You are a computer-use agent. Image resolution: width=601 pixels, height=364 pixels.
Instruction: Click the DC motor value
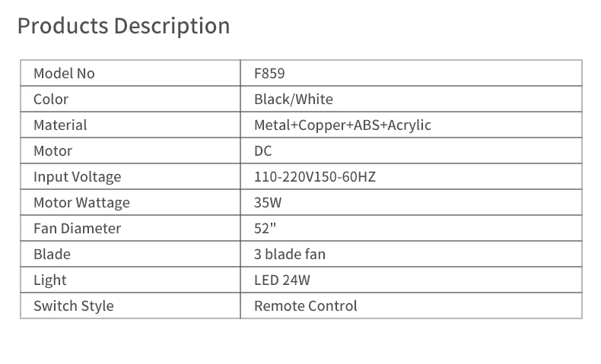[x=263, y=151]
